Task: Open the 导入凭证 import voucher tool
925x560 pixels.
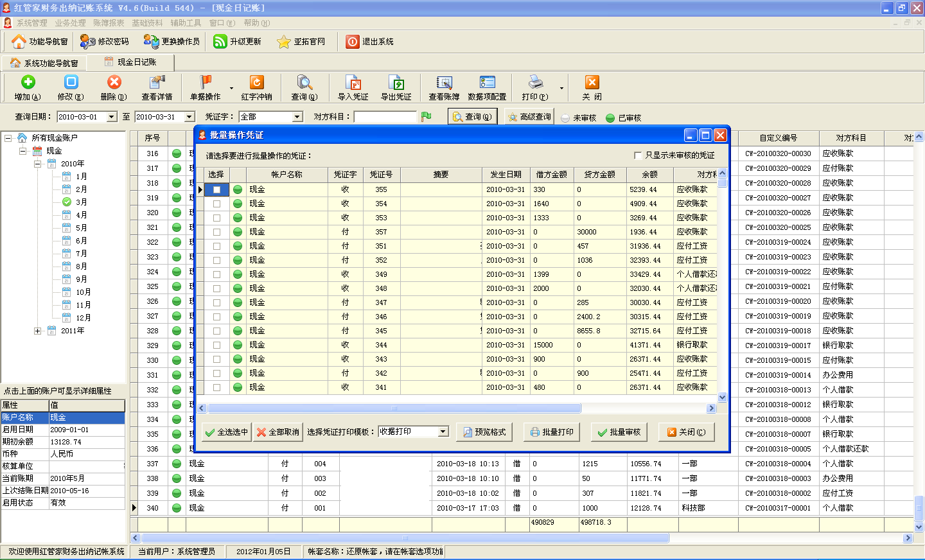Action: (x=353, y=82)
